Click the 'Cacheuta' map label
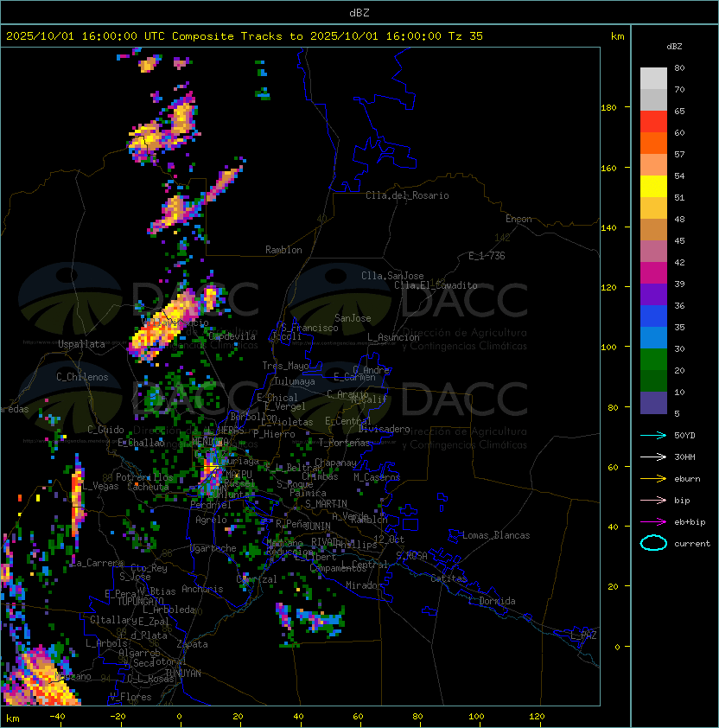This screenshot has height=728, width=719. click(x=148, y=487)
